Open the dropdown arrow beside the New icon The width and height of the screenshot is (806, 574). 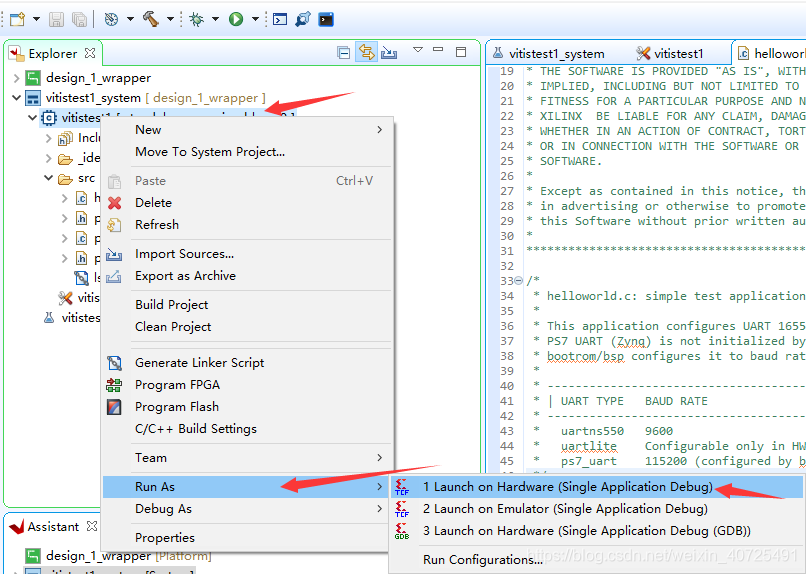pyautogui.click(x=36, y=20)
